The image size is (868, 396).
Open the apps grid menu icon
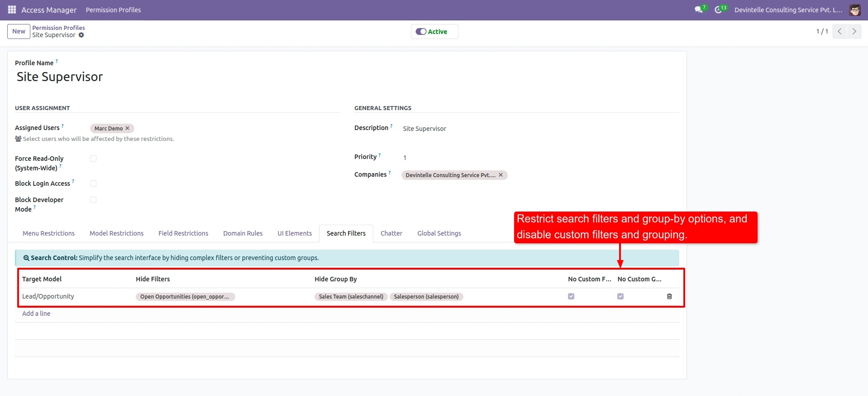(x=12, y=10)
